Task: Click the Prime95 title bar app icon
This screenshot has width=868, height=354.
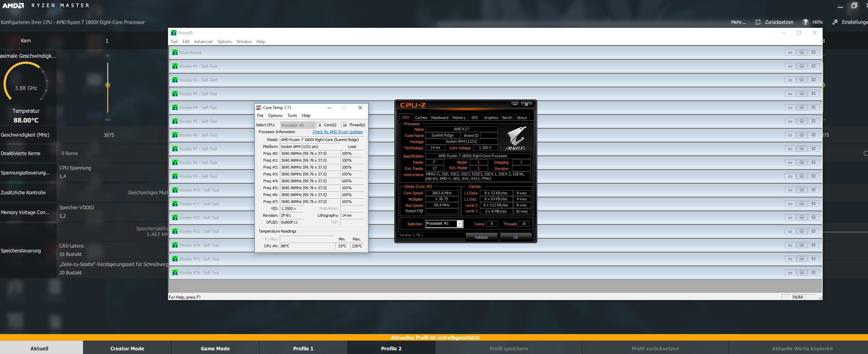Action: coord(174,33)
